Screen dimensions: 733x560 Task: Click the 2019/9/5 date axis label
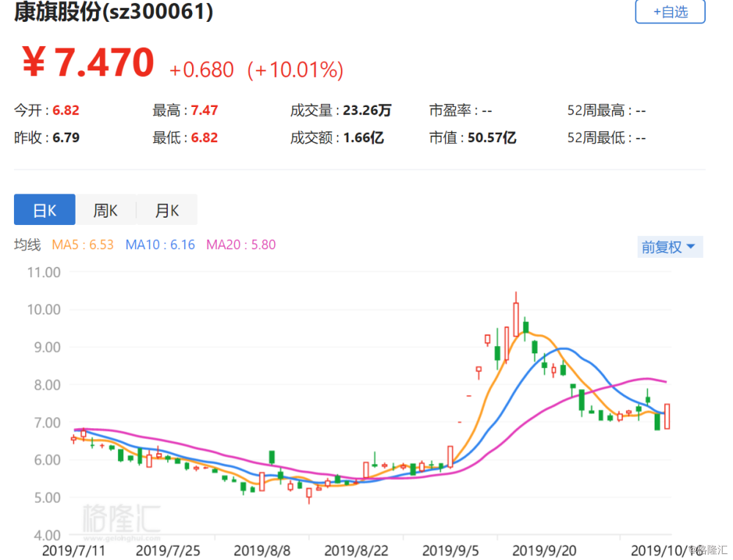[x=450, y=550]
